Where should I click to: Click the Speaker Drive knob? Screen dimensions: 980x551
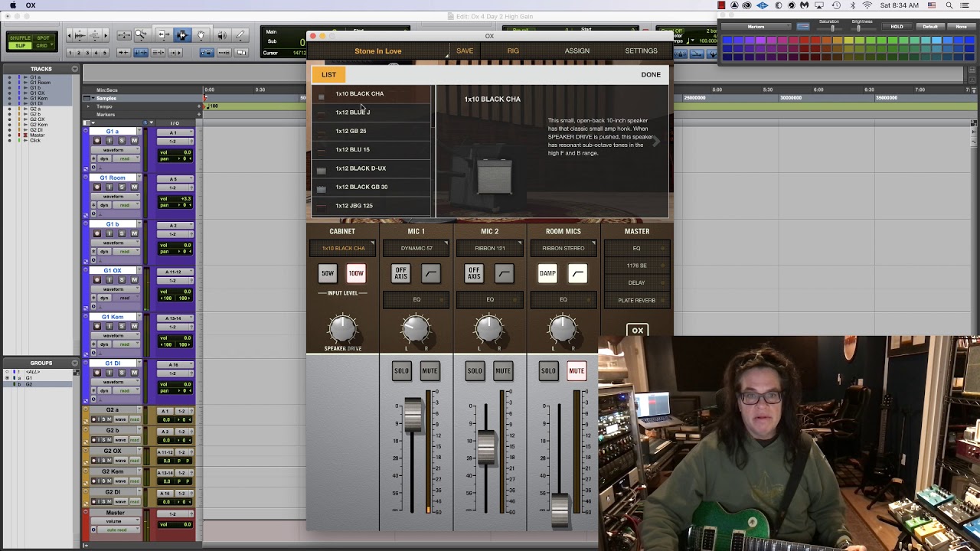click(x=342, y=328)
